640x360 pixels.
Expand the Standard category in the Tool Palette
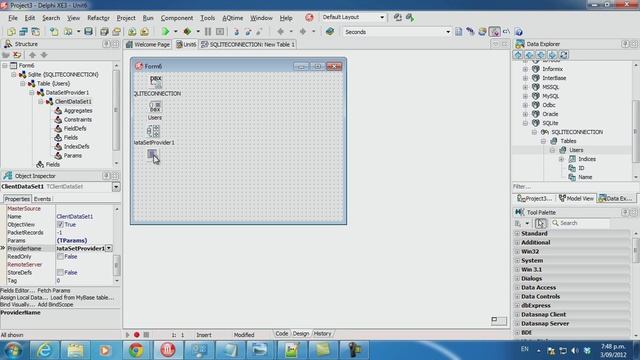pos(517,233)
